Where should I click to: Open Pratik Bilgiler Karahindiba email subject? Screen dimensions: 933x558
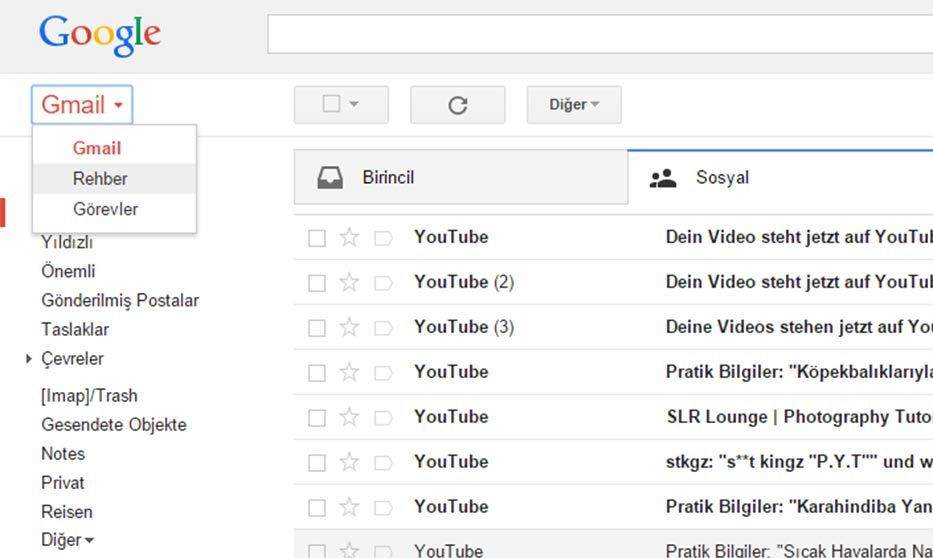pyautogui.click(x=799, y=507)
